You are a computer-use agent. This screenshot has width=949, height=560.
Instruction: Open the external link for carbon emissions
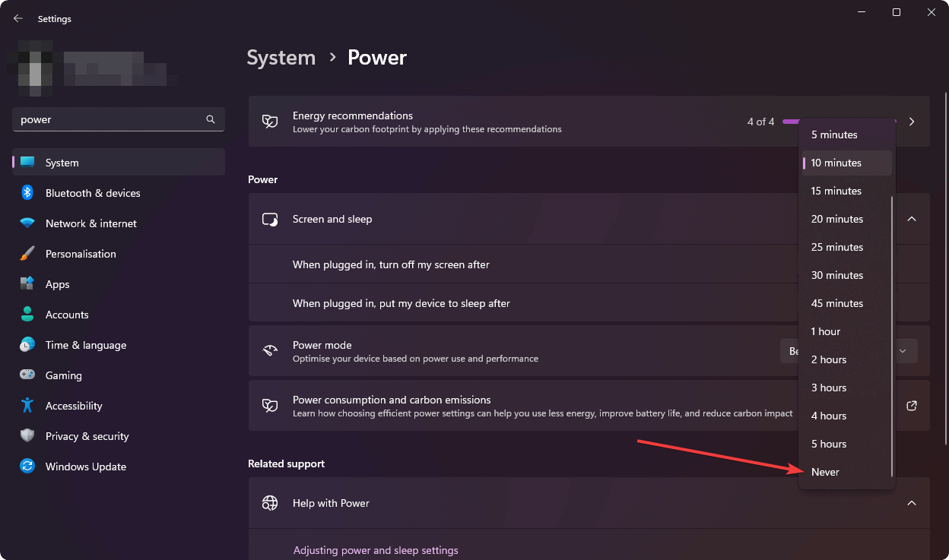point(911,405)
